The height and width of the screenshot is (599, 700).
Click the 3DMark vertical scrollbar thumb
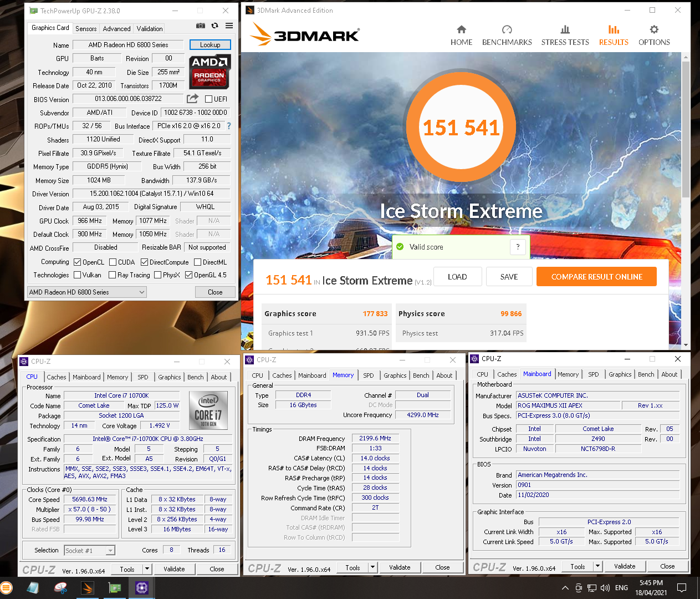click(x=686, y=129)
